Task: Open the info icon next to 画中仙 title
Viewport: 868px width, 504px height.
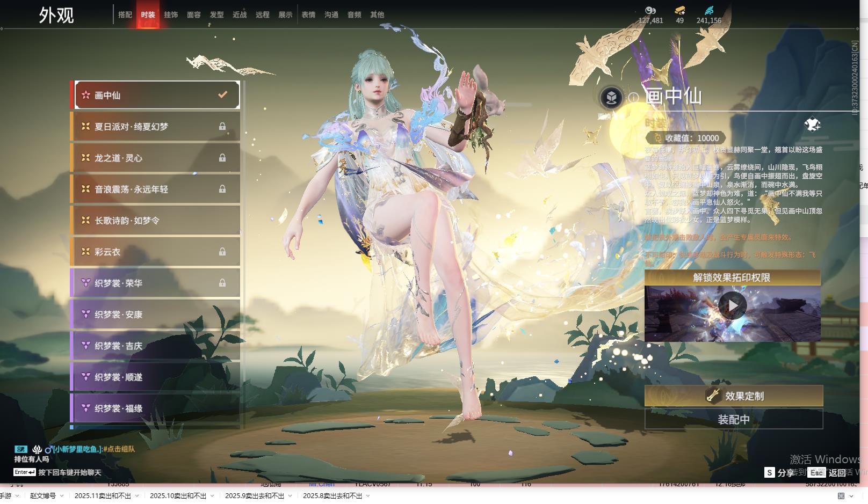Action: coord(634,98)
